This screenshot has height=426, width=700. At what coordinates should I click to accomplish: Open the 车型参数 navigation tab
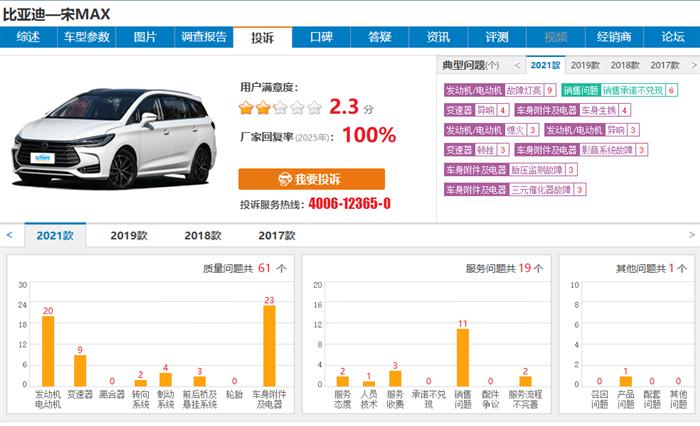tap(87, 37)
